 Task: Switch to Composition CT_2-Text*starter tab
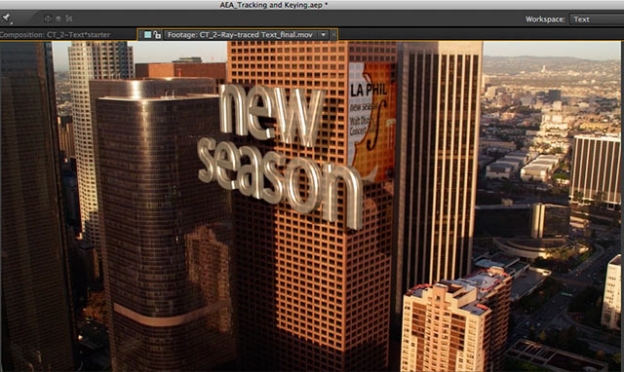(55, 35)
